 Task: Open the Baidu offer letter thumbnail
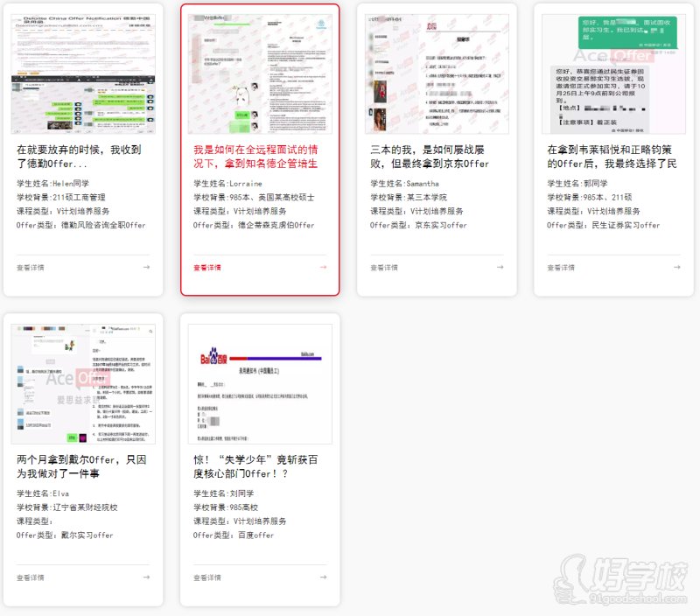click(260, 383)
